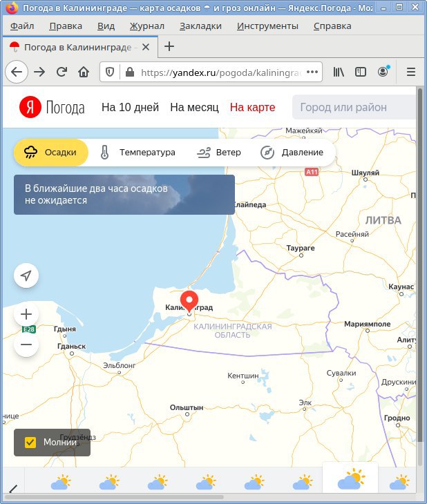Open the Файл menu
This screenshot has height=504, width=427.
point(22,26)
